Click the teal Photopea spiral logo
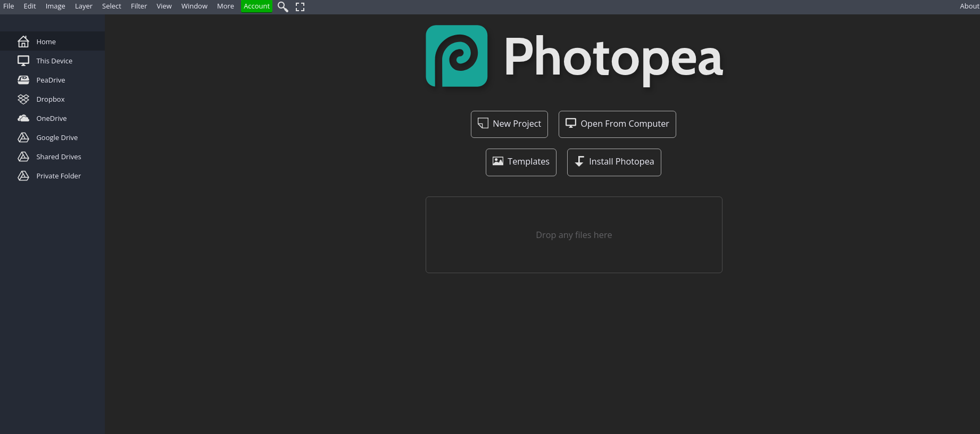 456,56
